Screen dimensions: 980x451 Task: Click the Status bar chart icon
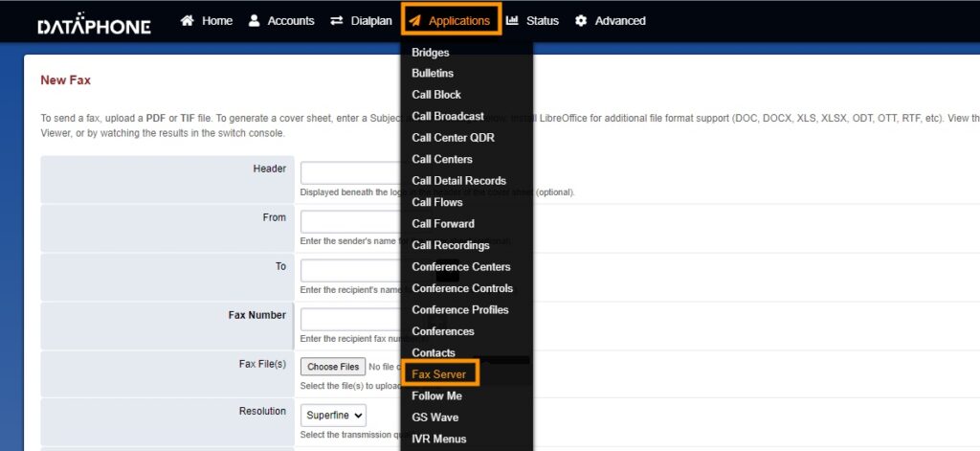click(513, 20)
